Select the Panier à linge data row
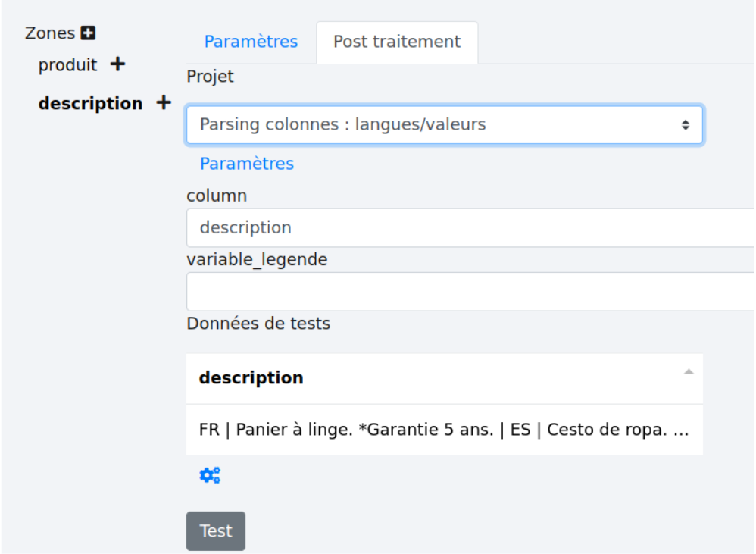Image resolution: width=756 pixels, height=554 pixels. 444,430
